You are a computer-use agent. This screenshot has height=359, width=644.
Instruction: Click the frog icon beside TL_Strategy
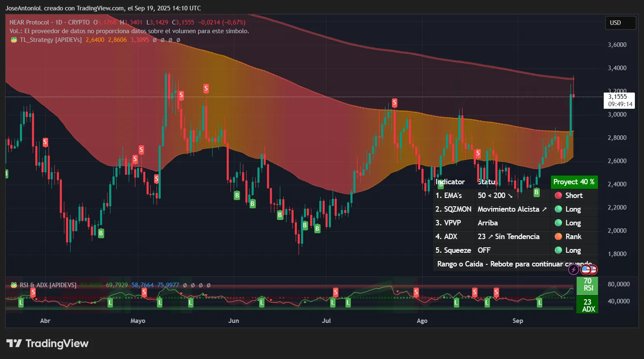[14, 40]
